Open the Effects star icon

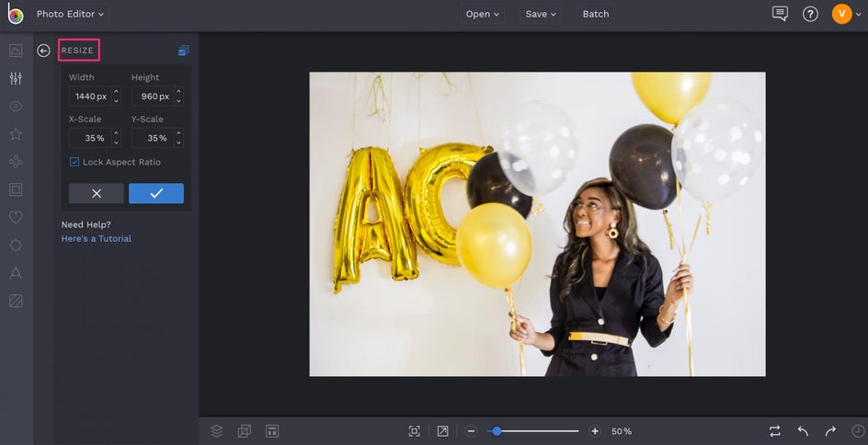[x=16, y=134]
